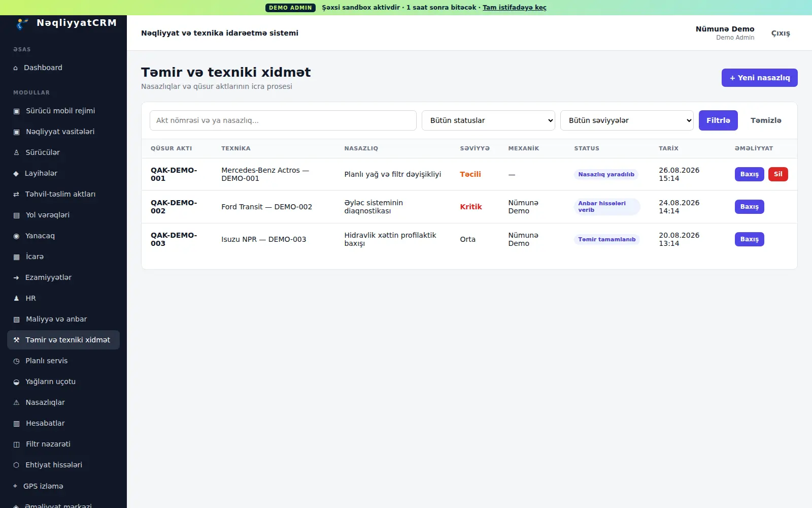Click the TARİX column header
This screenshot has height=508, width=812.
click(668, 148)
